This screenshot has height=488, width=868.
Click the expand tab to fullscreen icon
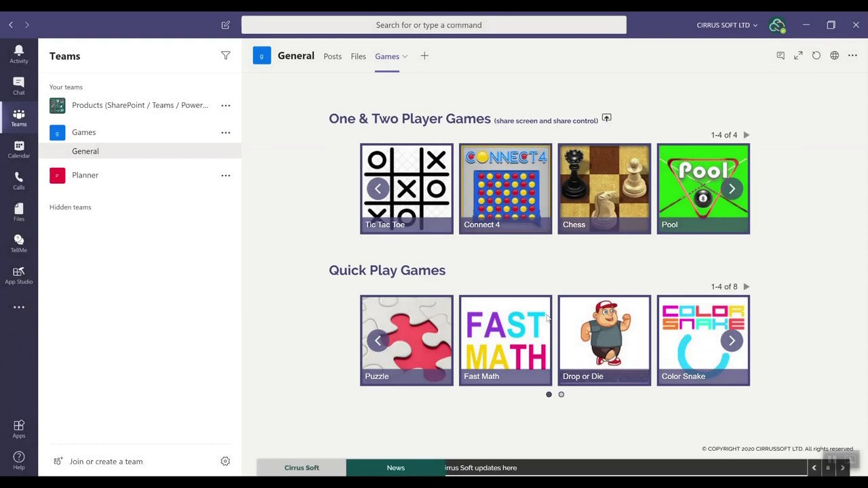pyautogui.click(x=798, y=56)
